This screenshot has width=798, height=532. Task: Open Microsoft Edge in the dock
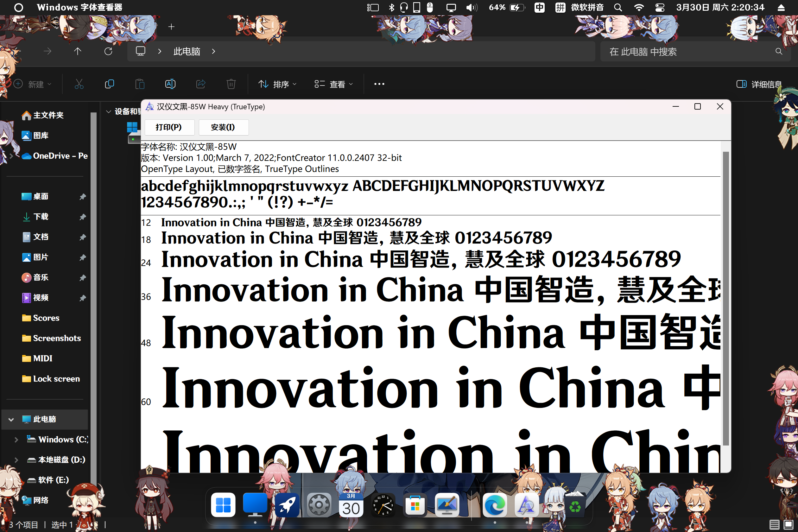(x=495, y=505)
